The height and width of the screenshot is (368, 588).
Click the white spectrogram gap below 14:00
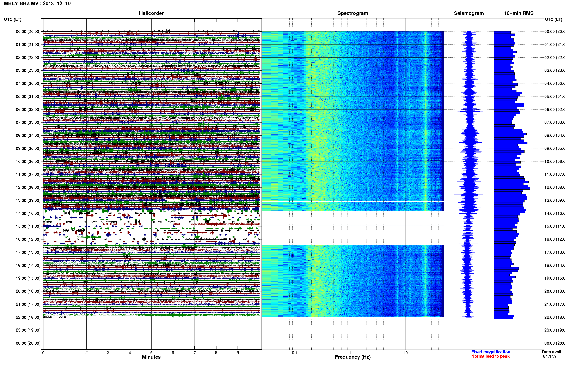coord(353,221)
